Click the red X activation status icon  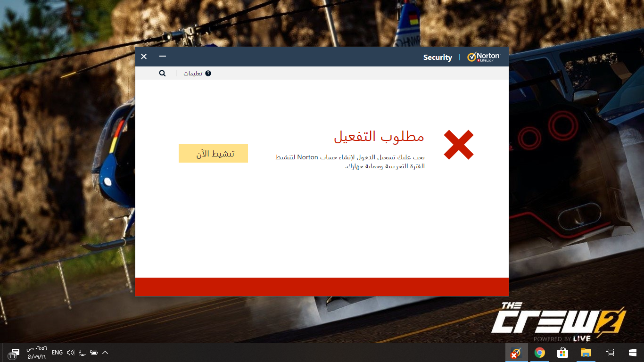point(459,145)
